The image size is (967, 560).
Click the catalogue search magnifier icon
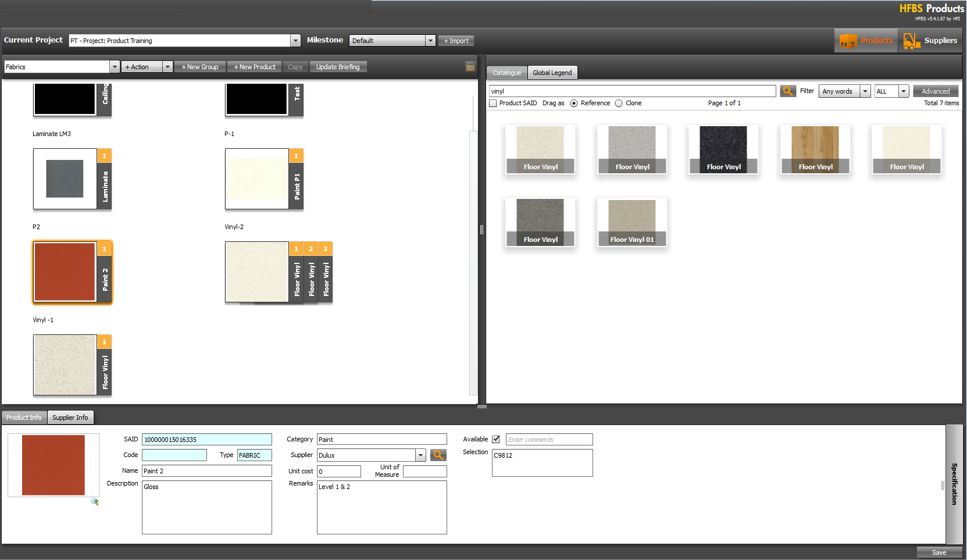(788, 91)
